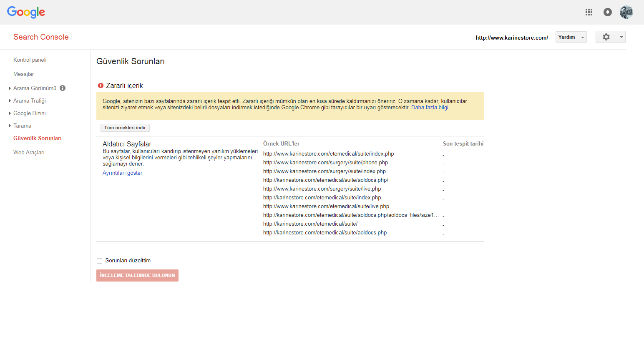Click the Zararlı içerik heading text
Viewport: 644px width, 337px height.
[x=124, y=86]
